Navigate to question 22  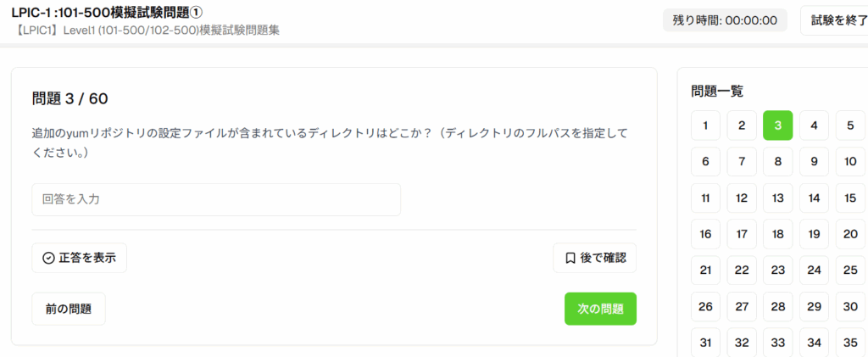pyautogui.click(x=742, y=271)
